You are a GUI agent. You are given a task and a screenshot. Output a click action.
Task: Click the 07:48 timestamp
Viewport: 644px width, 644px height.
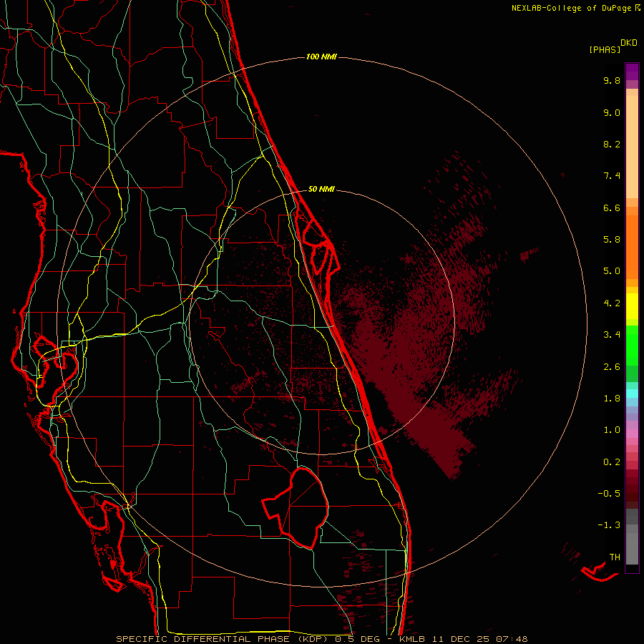tap(512, 639)
